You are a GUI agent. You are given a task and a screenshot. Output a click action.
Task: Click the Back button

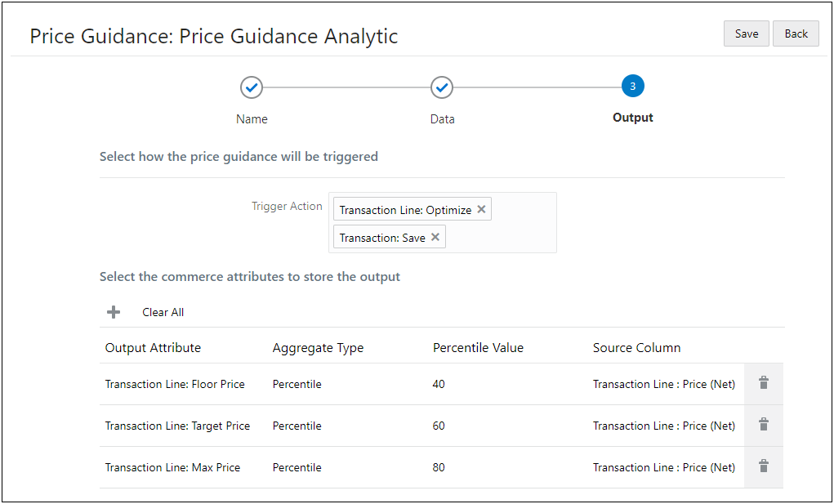coord(796,33)
